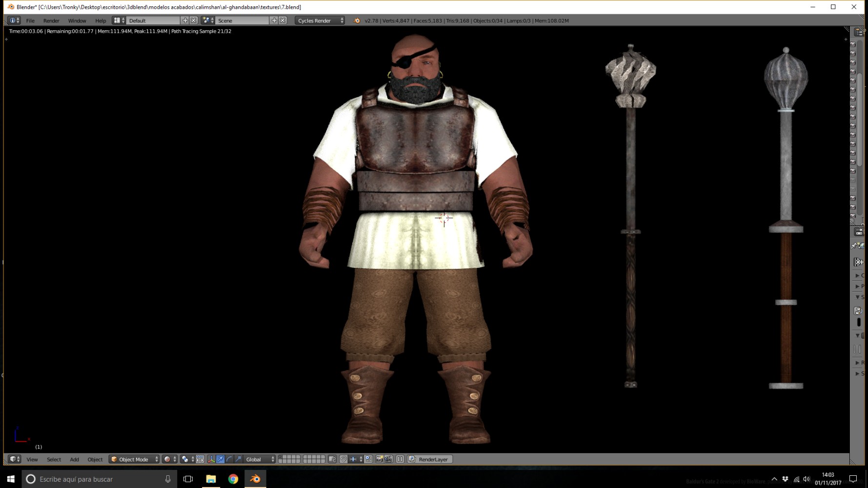Image resolution: width=868 pixels, height=488 pixels.
Task: Toggle the snap magnet icon
Action: 343,459
